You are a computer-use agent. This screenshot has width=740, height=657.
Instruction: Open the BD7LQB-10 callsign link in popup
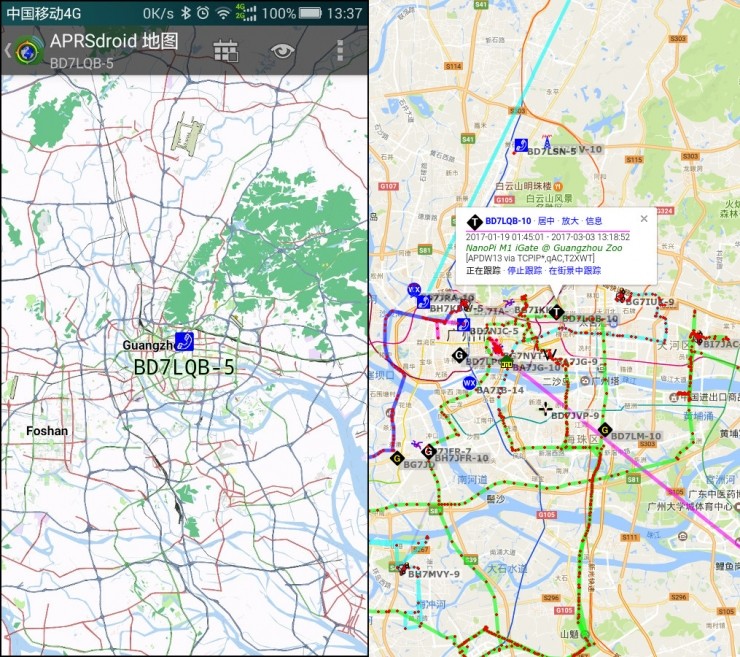508,221
